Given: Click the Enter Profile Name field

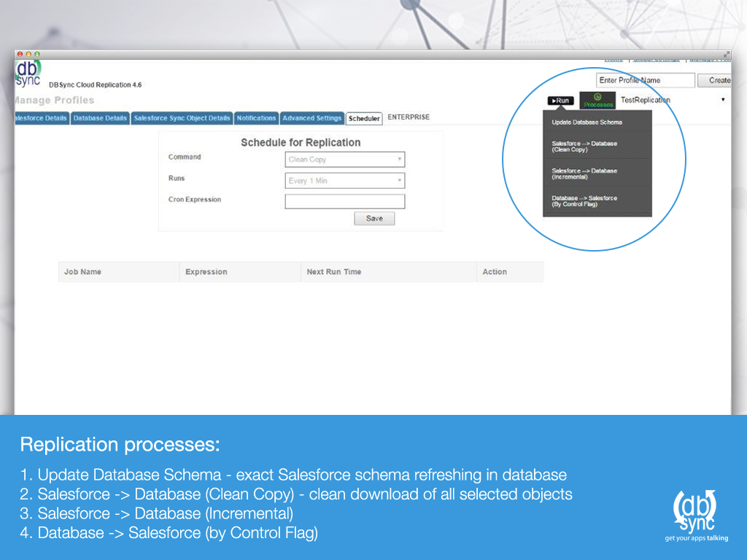Looking at the screenshot, I should (x=645, y=80).
